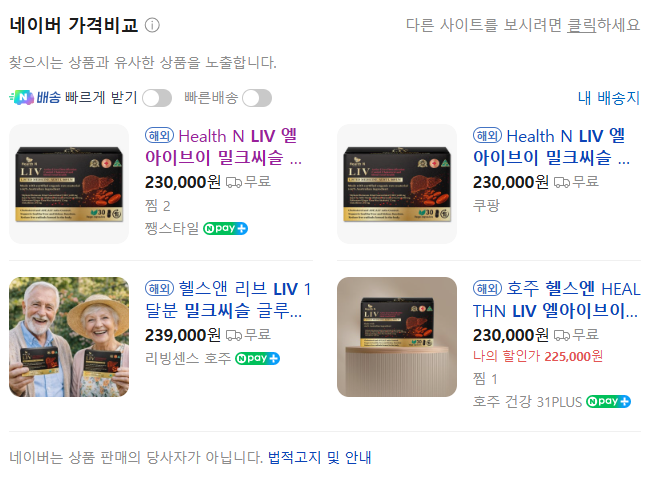Image resolution: width=657 pixels, height=477 pixels.
Task: Click the N배송 logo icon
Action: [x=22, y=98]
